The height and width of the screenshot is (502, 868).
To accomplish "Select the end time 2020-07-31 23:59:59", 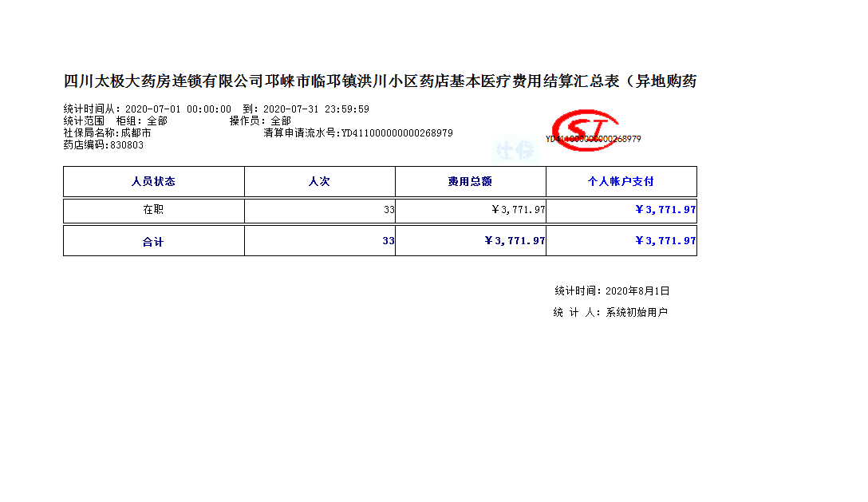I will tap(316, 109).
